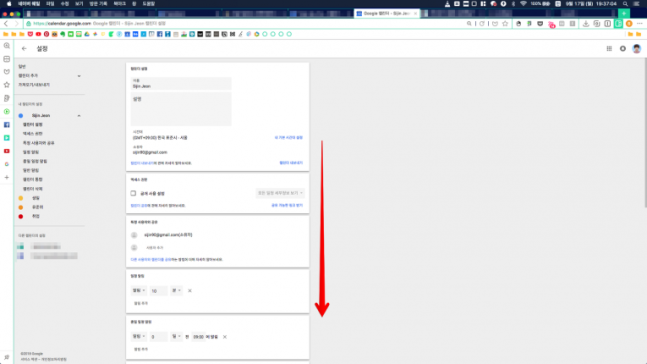The image size is (647, 364).
Task: Remove the 10-minute event notification
Action: click(190, 291)
